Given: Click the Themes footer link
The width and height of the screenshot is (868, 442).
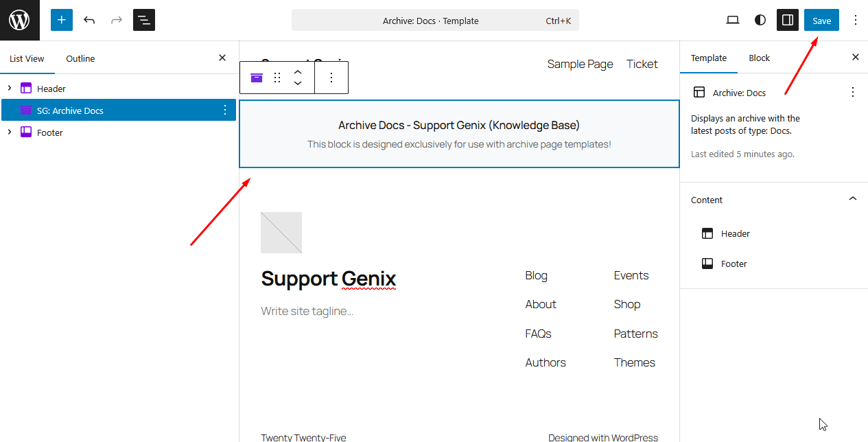Looking at the screenshot, I should point(635,362).
